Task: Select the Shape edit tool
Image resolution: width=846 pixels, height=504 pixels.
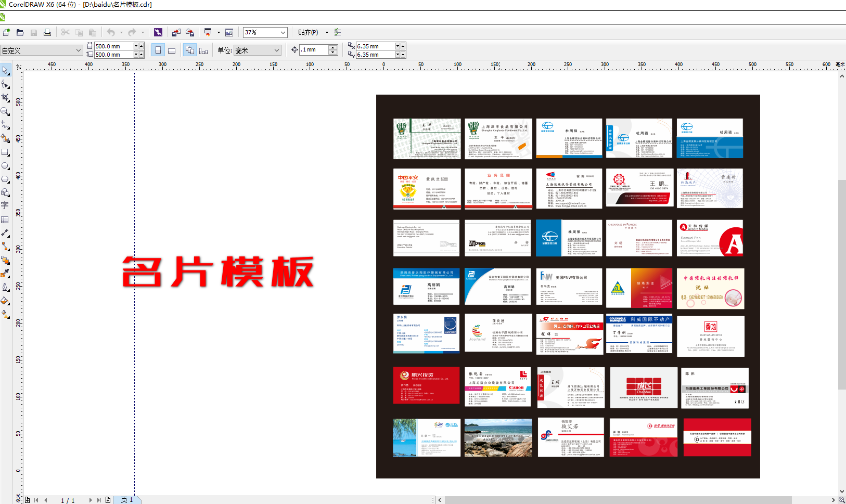Action: [5, 84]
